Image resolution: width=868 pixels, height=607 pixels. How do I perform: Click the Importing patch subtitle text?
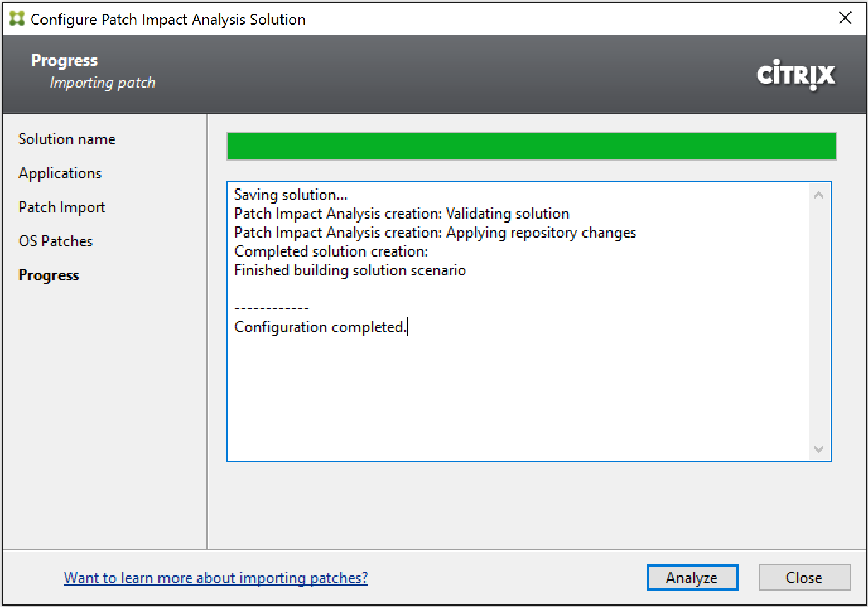pyautogui.click(x=102, y=83)
